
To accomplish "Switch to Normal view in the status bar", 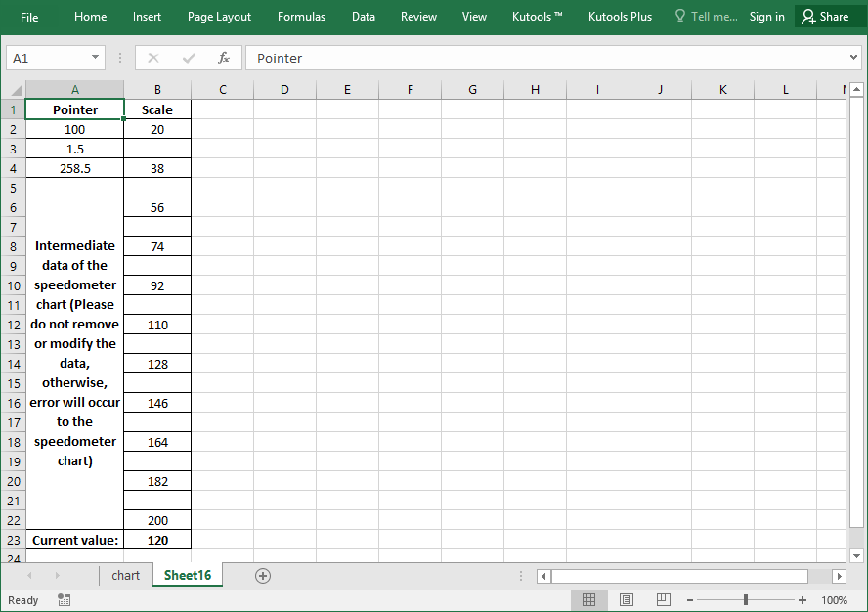I will click(589, 599).
